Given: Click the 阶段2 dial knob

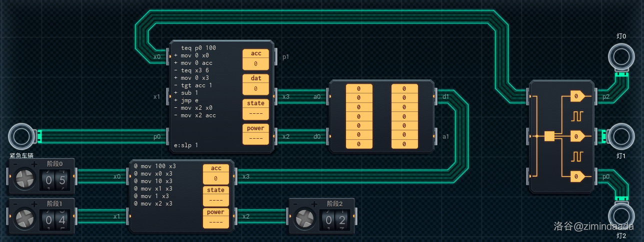Looking at the screenshot, I should [305, 220].
